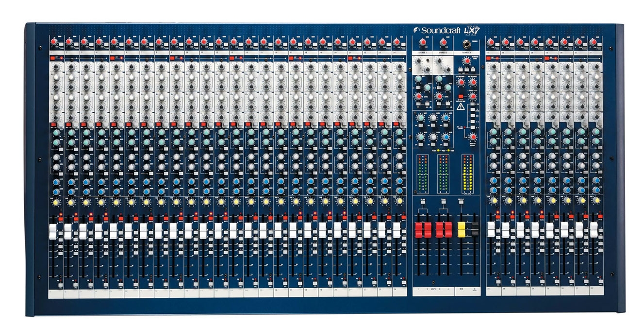The image size is (644, 330).
Task: Click the black fader beside the yellow mix fader
Action: pyautogui.click(x=474, y=228)
